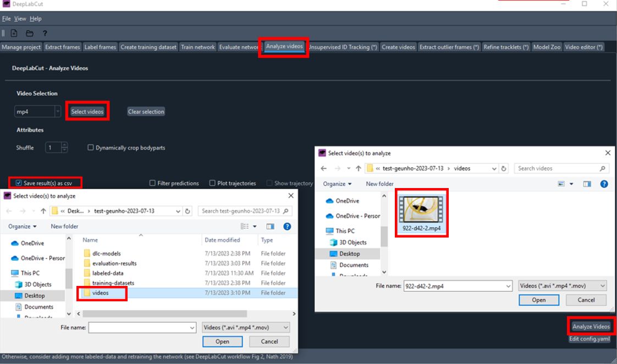The height and width of the screenshot is (364, 617).
Task: Click the sidebar scrollbar in the right dialog
Action: pyautogui.click(x=384, y=236)
